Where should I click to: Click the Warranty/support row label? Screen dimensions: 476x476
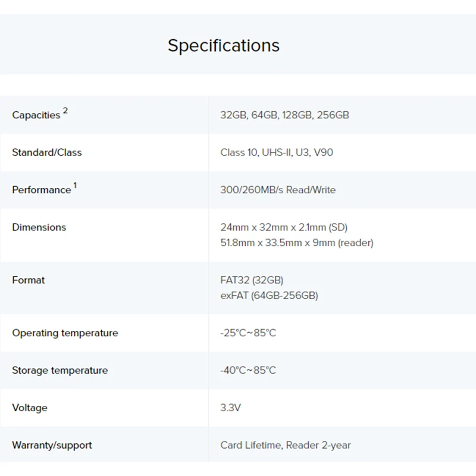click(x=52, y=445)
